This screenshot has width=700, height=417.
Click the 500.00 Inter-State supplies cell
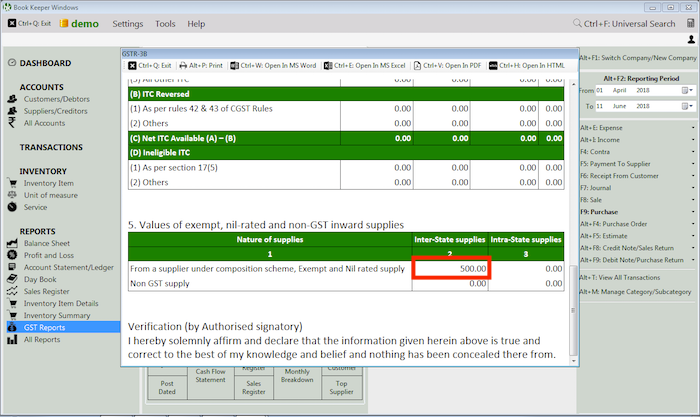coord(451,269)
